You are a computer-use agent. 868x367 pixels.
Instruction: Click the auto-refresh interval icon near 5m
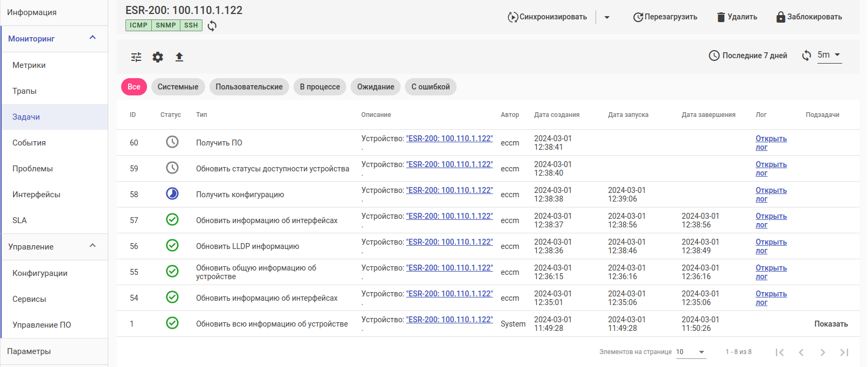[x=807, y=56]
